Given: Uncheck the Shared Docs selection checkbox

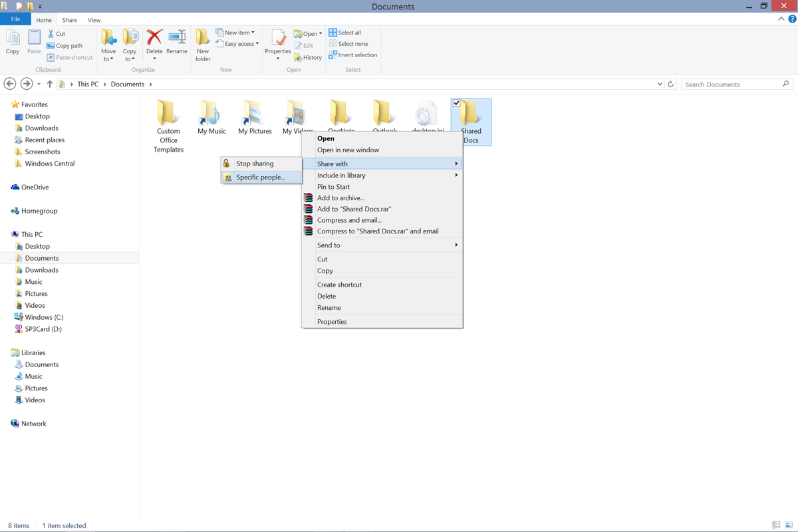Looking at the screenshot, I should click(x=456, y=103).
